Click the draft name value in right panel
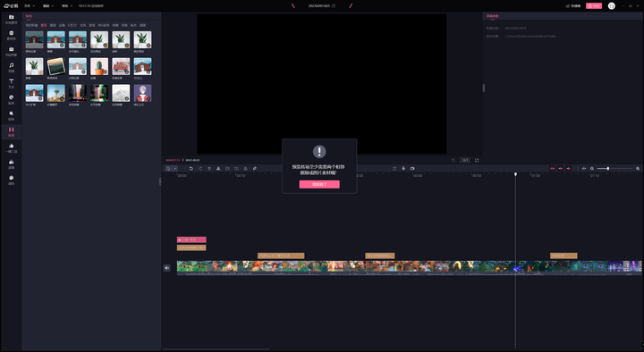 [x=515, y=29]
